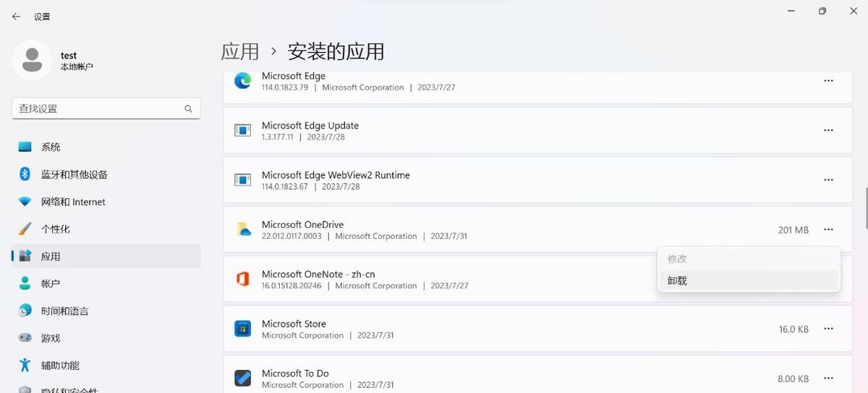The image size is (868, 393).
Task: Click the Microsoft OneNote - zh-cn title
Action: (318, 274)
